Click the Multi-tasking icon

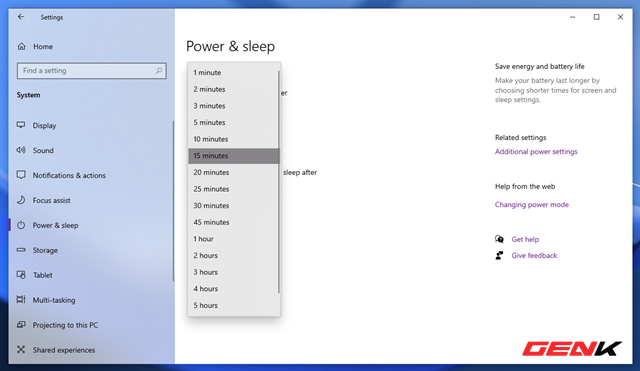21,300
